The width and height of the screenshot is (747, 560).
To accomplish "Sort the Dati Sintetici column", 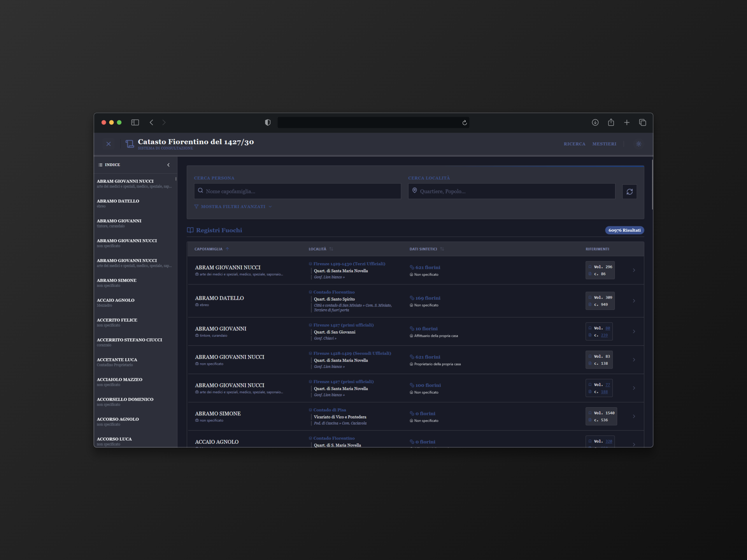I will pos(442,249).
